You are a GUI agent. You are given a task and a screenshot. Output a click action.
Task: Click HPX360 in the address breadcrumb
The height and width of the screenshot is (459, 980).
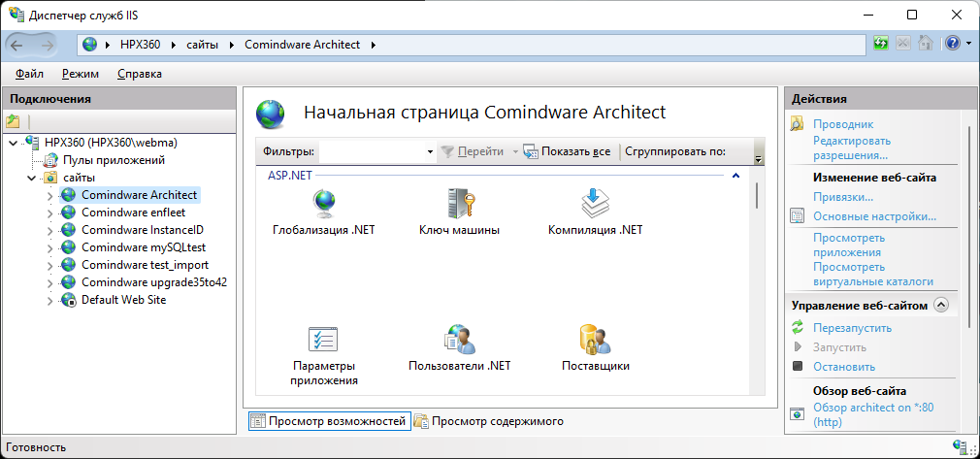[141, 45]
